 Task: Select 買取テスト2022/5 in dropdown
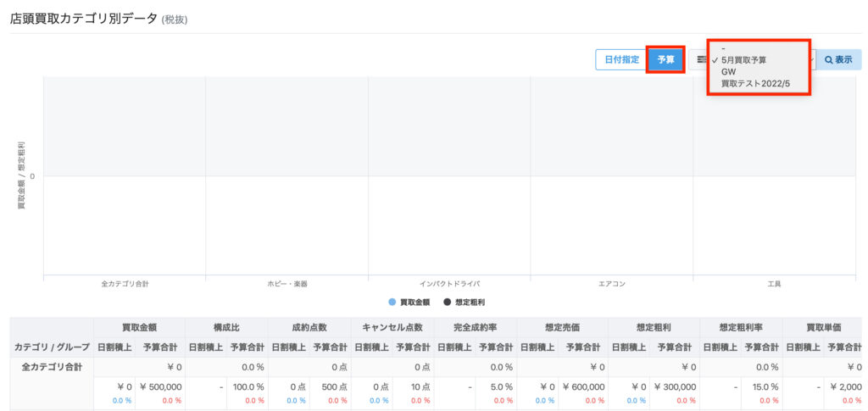(754, 84)
